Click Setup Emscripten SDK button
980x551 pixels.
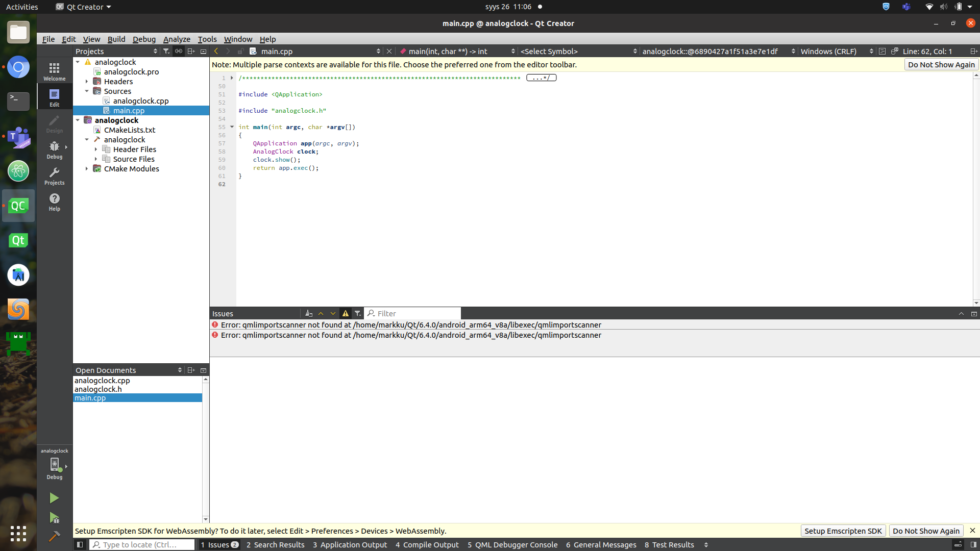click(843, 531)
